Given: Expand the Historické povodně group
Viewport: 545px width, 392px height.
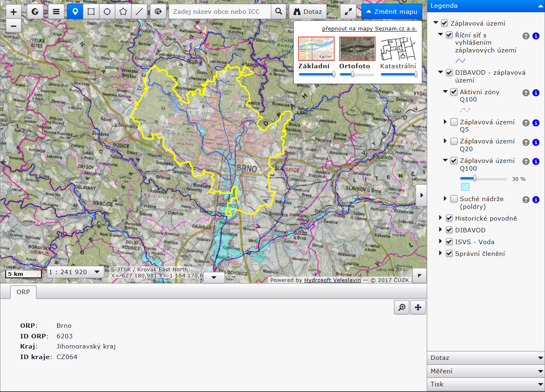Looking at the screenshot, I should (x=441, y=218).
